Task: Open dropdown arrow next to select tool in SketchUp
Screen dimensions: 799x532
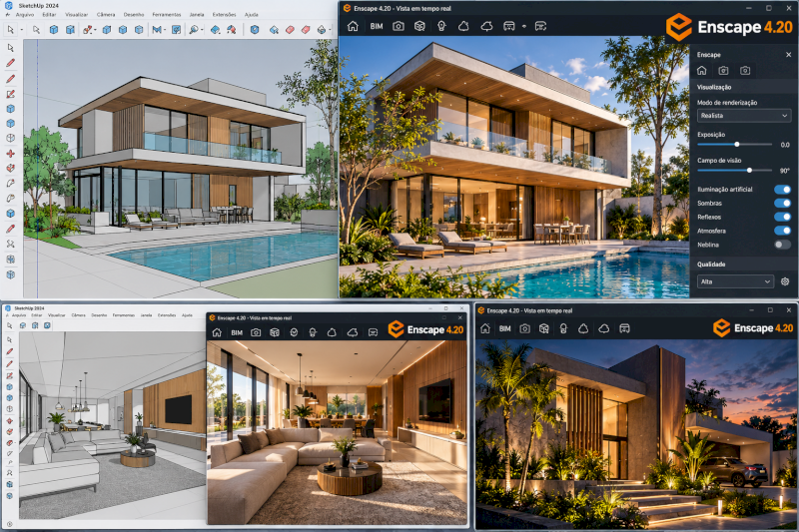Action: click(x=21, y=30)
